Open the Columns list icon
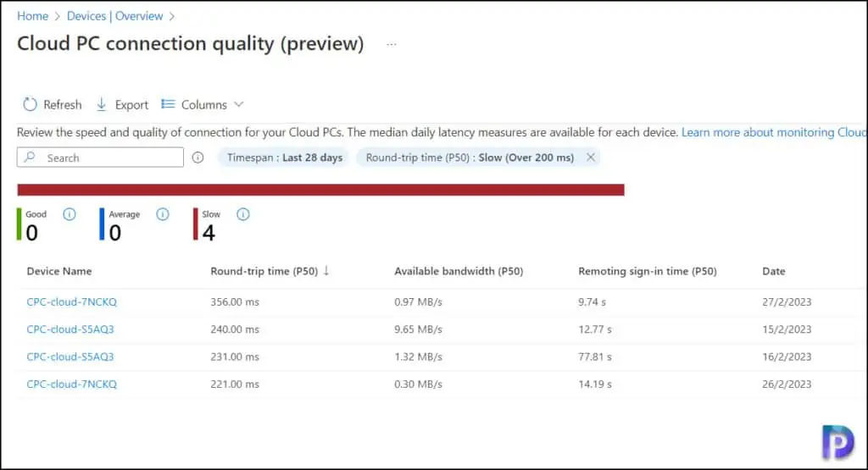Screen dimensions: 868x470 pyautogui.click(x=169, y=104)
